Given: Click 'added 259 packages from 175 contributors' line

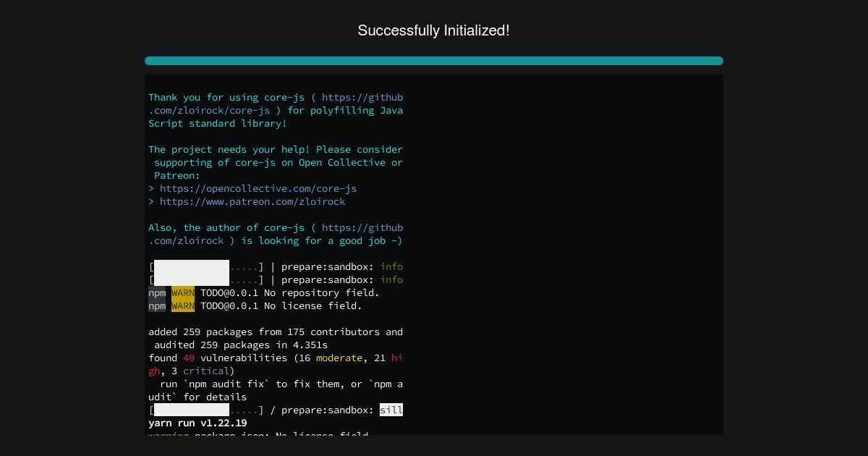Looking at the screenshot, I should (x=276, y=332).
